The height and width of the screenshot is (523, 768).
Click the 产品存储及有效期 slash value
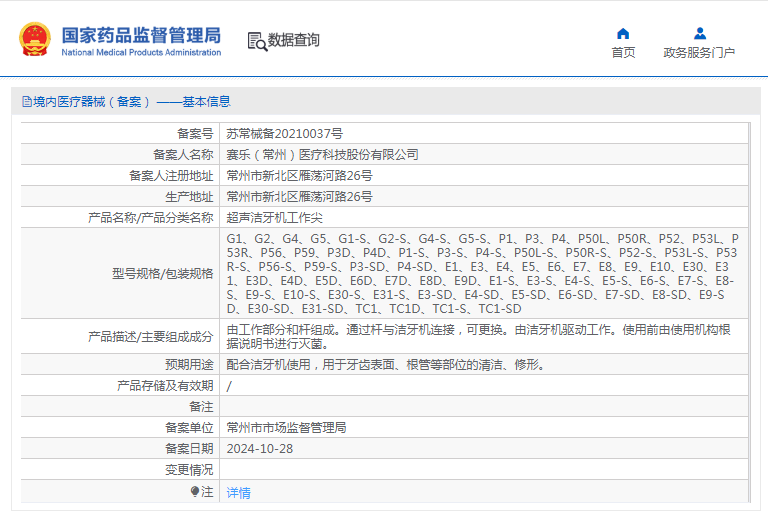pyautogui.click(x=229, y=386)
